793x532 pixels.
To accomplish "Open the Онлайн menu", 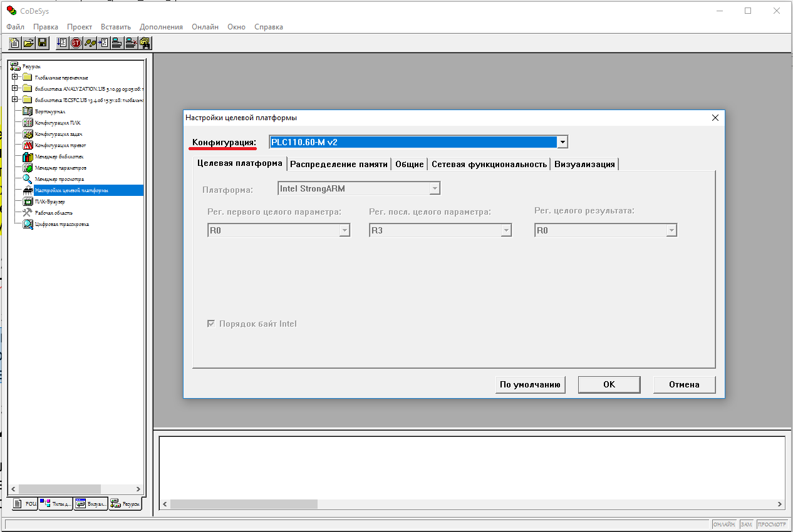I will click(205, 27).
